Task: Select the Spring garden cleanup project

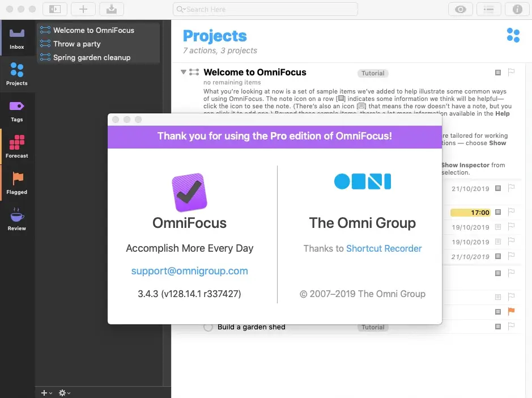Action: 99,57
